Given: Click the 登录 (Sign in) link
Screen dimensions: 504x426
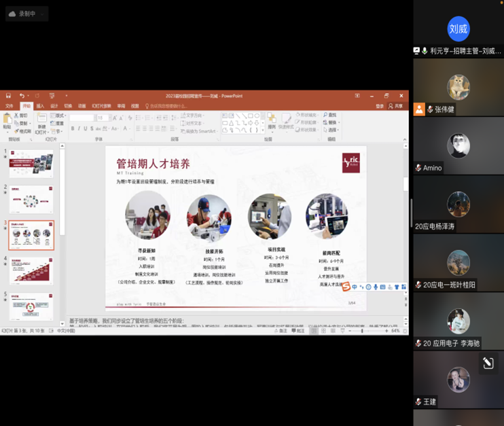Looking at the screenshot, I should (x=380, y=106).
